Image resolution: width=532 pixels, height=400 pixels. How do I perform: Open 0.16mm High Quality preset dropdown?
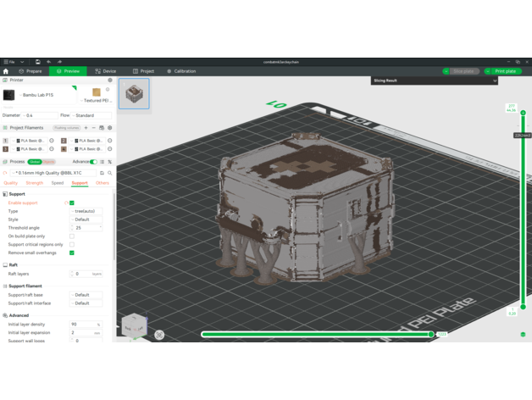(x=53, y=173)
